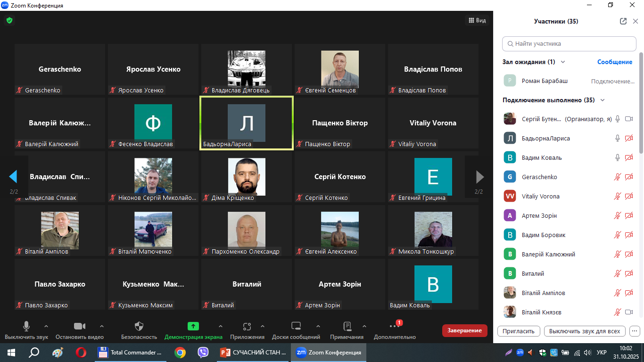
Task: Open the Приложения apps icon
Action: (247, 326)
